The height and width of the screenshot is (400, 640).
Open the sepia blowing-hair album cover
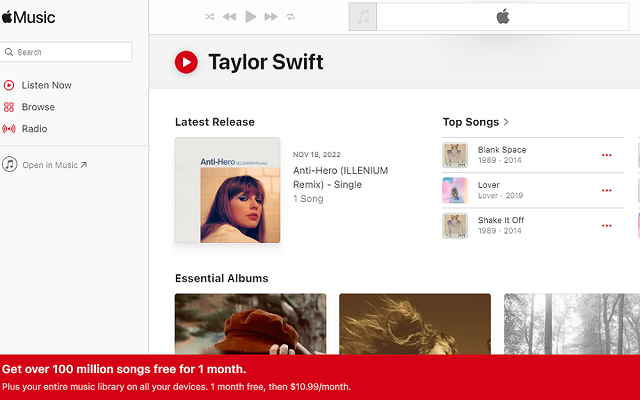pyautogui.click(x=415, y=324)
